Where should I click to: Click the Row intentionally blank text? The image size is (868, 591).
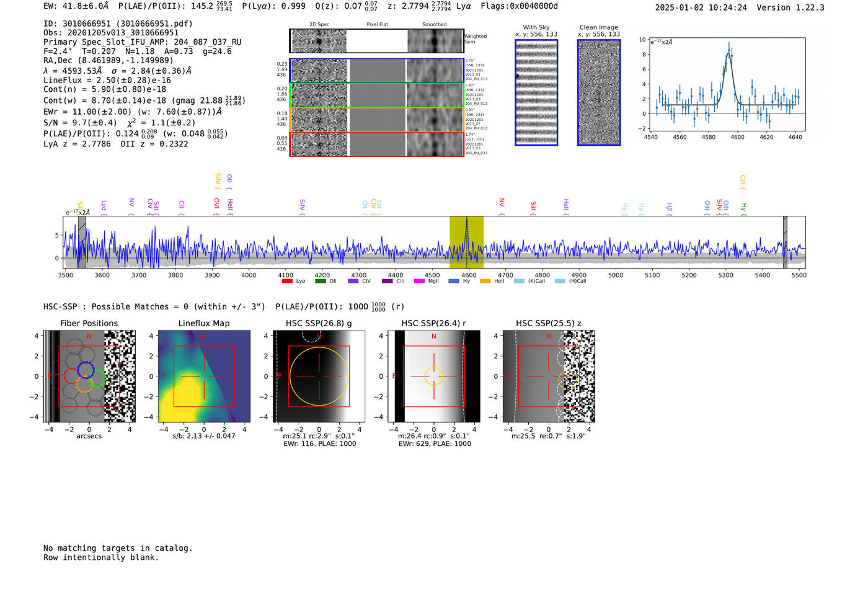click(x=101, y=558)
